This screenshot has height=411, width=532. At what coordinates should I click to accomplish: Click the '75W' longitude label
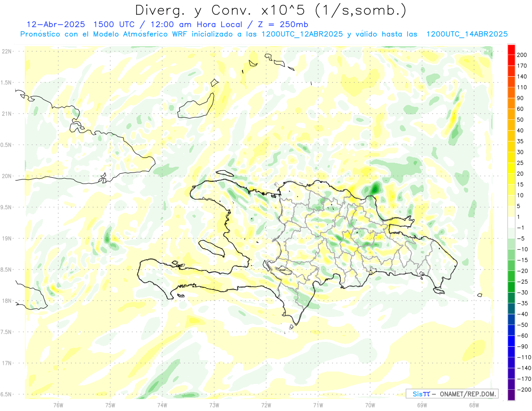[x=110, y=405]
